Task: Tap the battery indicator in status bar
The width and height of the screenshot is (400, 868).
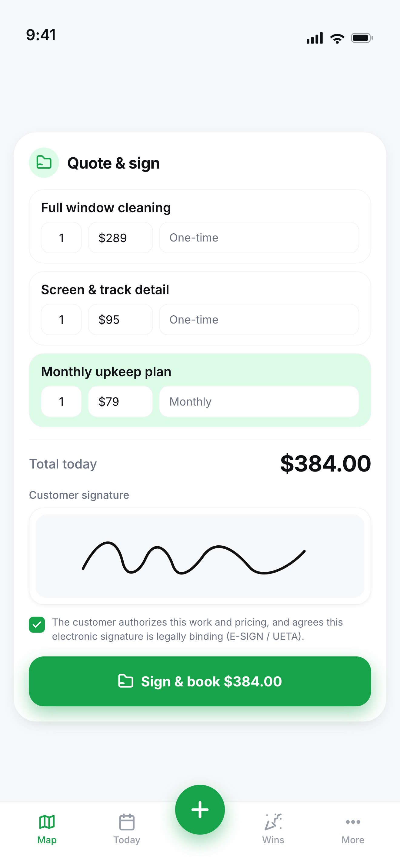Action: pyautogui.click(x=362, y=38)
